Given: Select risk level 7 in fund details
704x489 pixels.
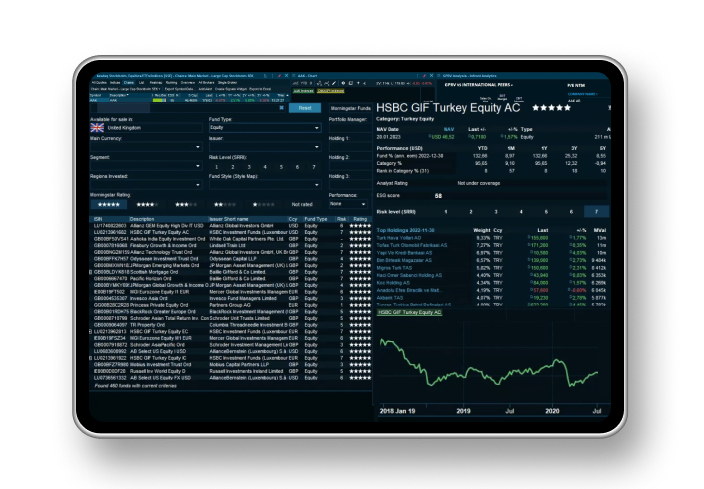Looking at the screenshot, I should coord(597,212).
